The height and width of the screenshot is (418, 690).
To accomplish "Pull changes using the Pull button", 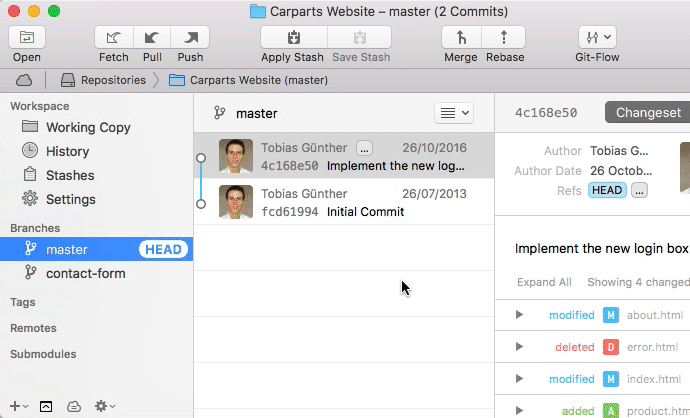I will coord(152,37).
